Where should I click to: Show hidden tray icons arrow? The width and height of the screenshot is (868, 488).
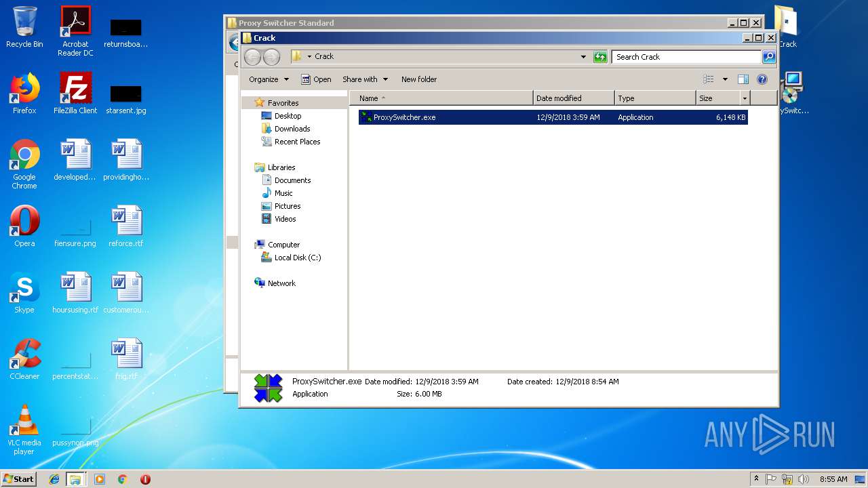coord(757,479)
